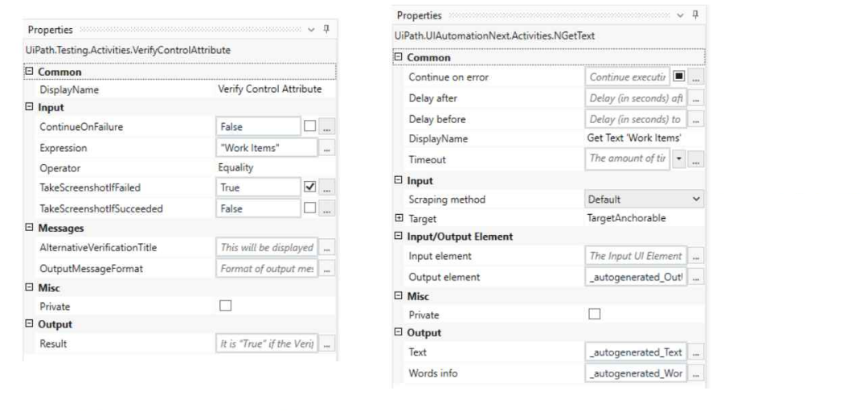Image resolution: width=868 pixels, height=416 pixels.
Task: Toggle Private checkbox in NGetText panel
Action: (x=595, y=315)
